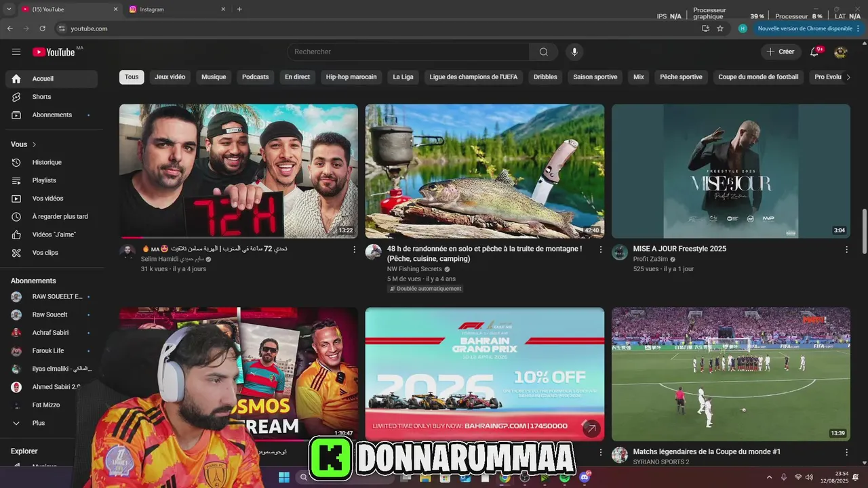Play the trout fishing video thumbnail
The height and width of the screenshot is (488, 868).
coord(485,171)
